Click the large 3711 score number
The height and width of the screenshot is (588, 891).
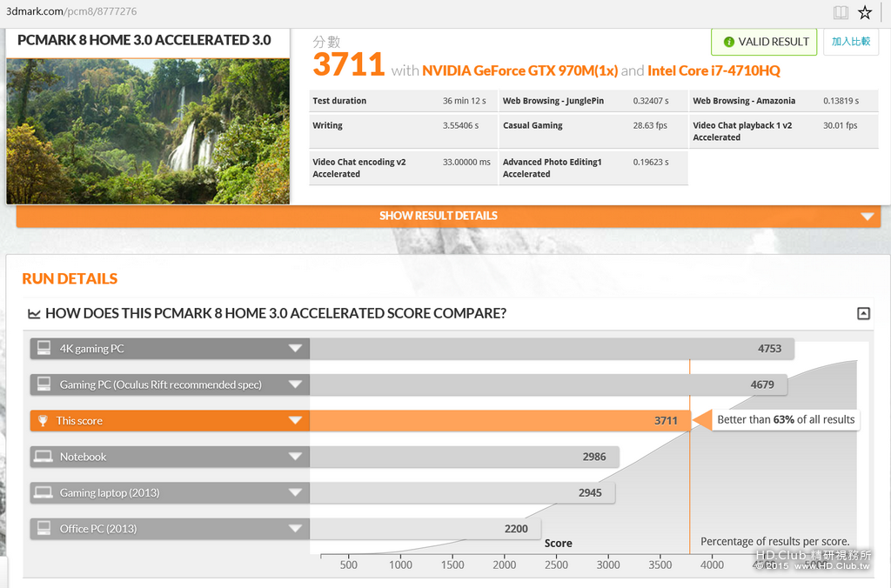click(348, 64)
